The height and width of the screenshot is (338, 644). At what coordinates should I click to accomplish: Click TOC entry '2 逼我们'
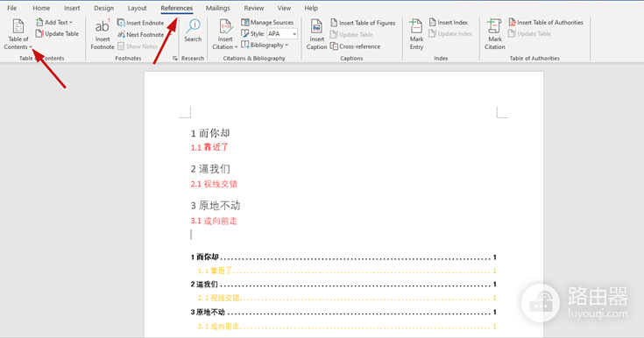[x=343, y=285]
